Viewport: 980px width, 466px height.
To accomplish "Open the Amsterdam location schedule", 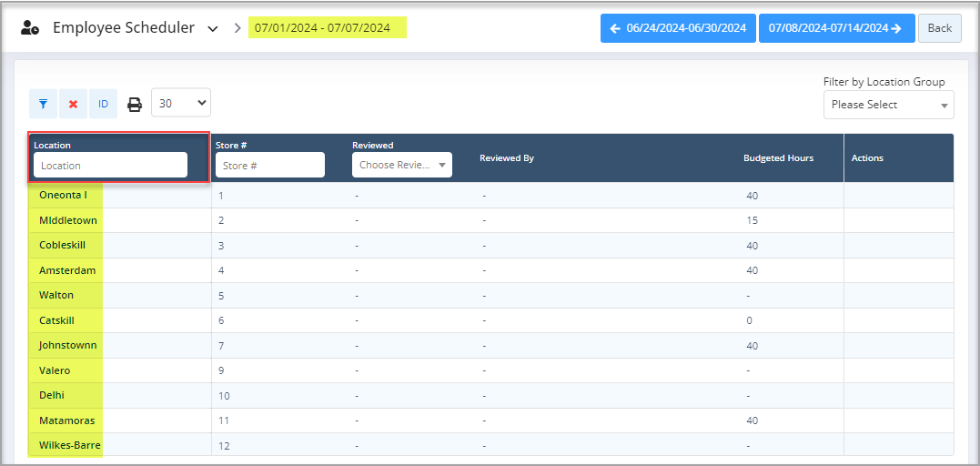I will 66,270.
